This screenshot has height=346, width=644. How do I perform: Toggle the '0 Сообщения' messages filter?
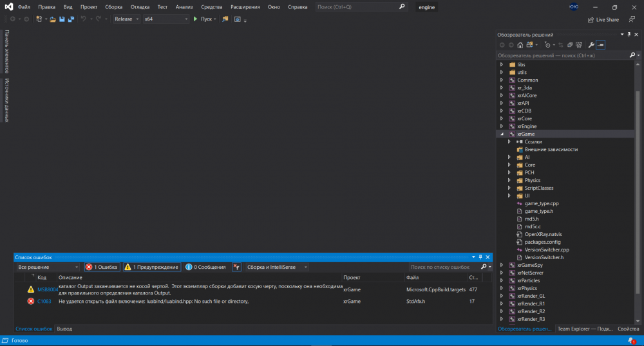point(205,267)
